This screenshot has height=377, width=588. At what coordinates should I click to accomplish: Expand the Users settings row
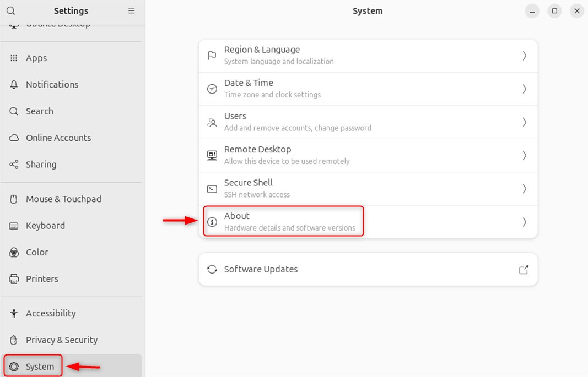tap(524, 122)
